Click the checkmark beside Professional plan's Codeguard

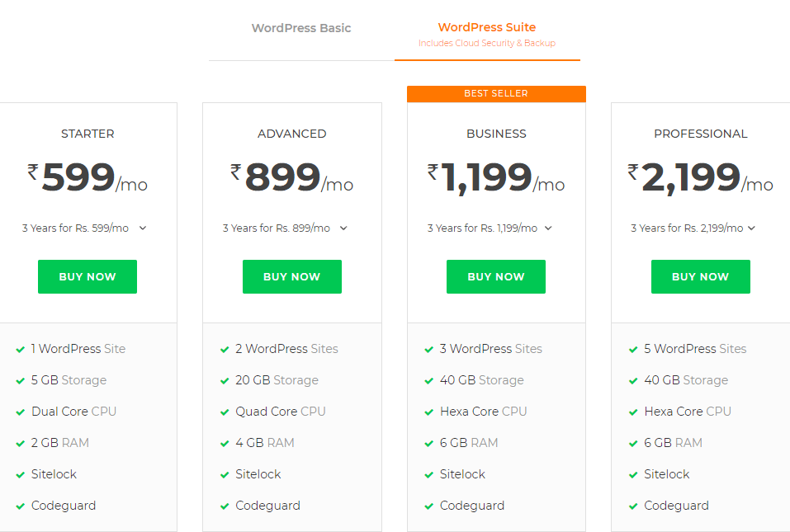pyautogui.click(x=633, y=505)
